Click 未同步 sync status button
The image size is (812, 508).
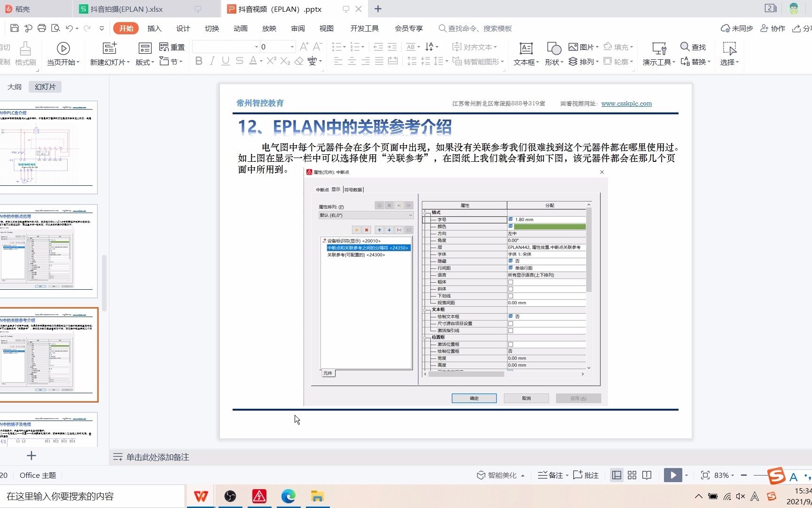coord(737,28)
